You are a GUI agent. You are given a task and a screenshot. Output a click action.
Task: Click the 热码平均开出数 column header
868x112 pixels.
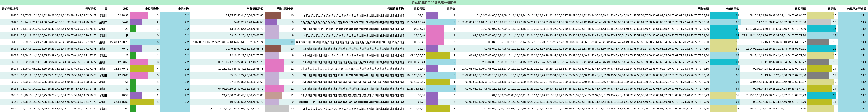(857, 9)
